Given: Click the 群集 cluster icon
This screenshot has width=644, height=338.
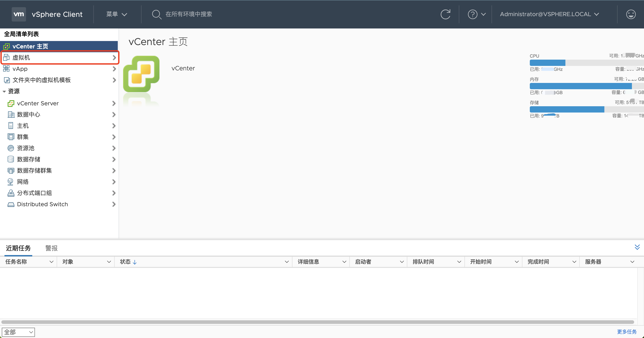Looking at the screenshot, I should pos(11,137).
